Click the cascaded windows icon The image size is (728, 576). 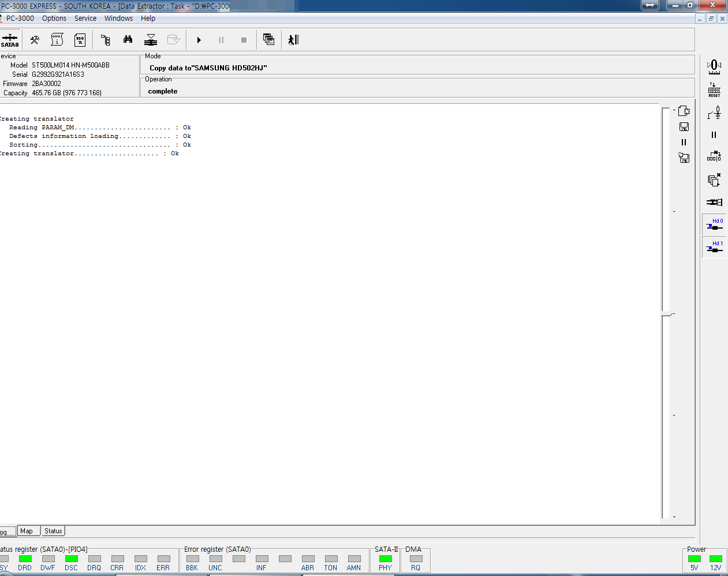(268, 40)
